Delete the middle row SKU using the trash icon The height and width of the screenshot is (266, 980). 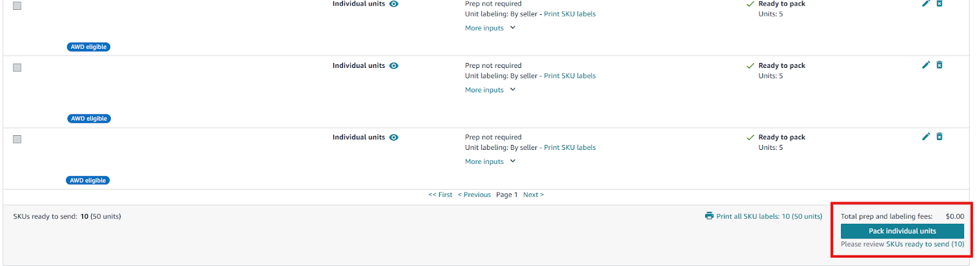click(940, 65)
